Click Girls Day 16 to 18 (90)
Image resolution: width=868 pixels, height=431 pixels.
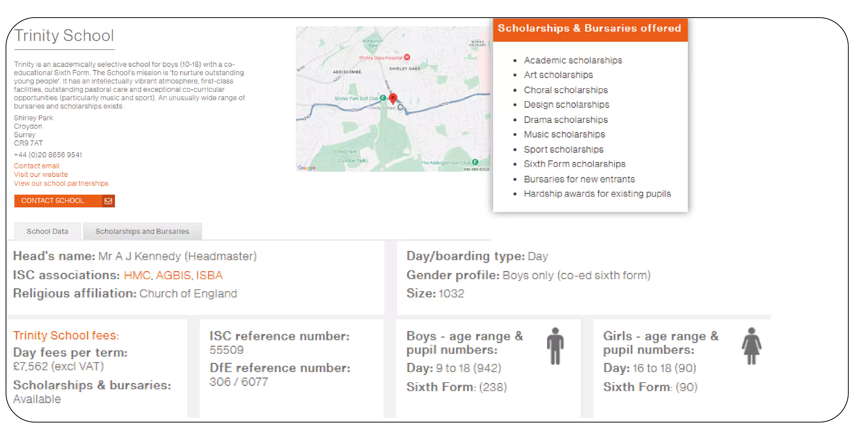pyautogui.click(x=649, y=368)
